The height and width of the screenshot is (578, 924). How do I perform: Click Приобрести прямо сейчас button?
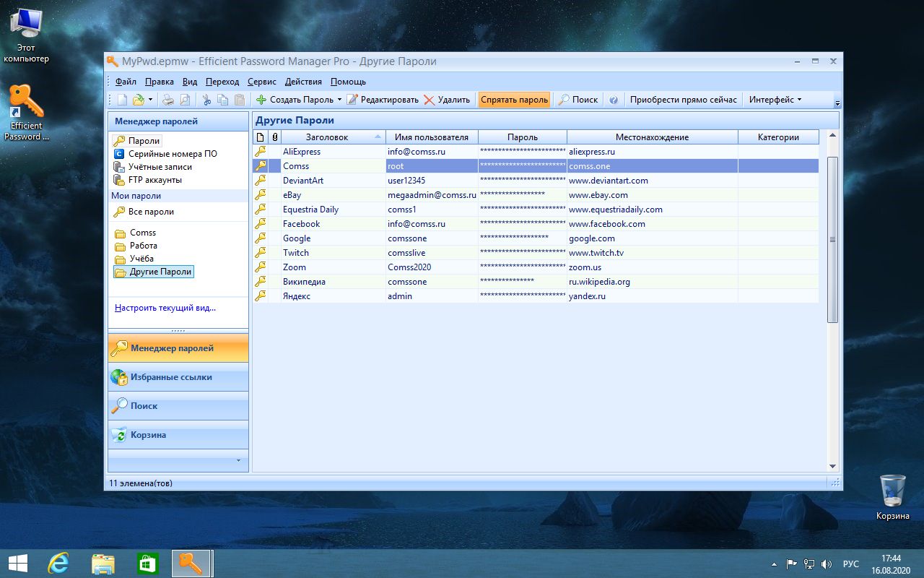pyautogui.click(x=681, y=99)
